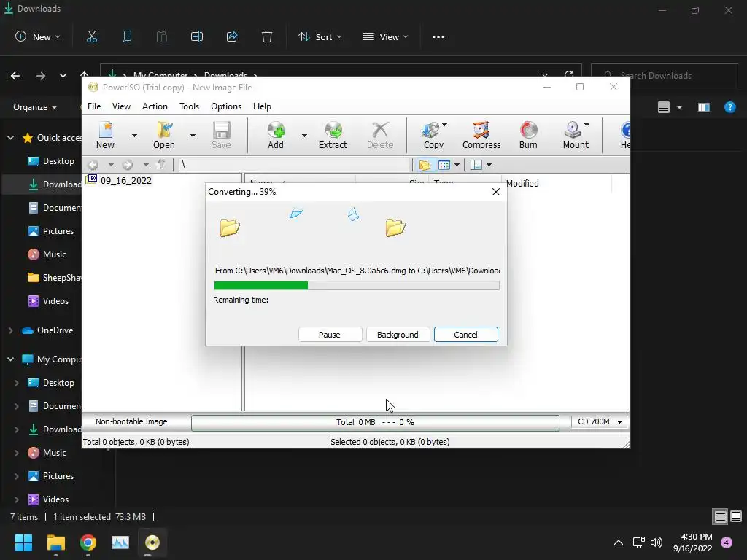Click the Modified column header
Screen dimensions: 747x560
point(522,183)
